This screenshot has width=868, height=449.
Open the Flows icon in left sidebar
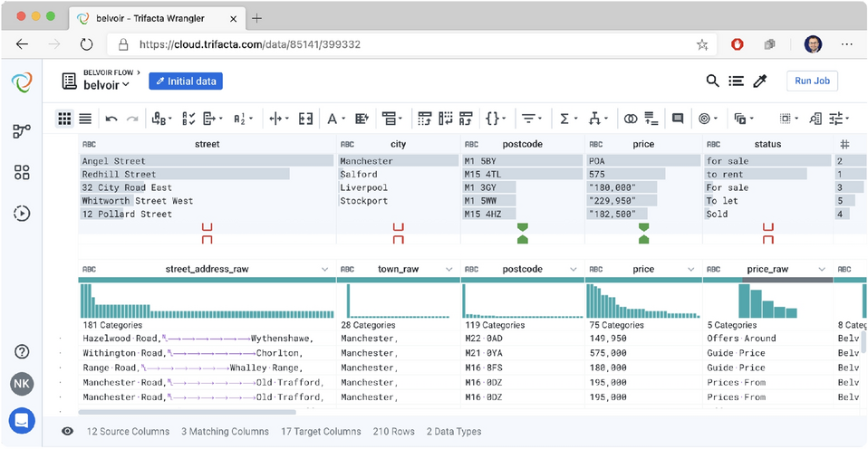pyautogui.click(x=23, y=131)
